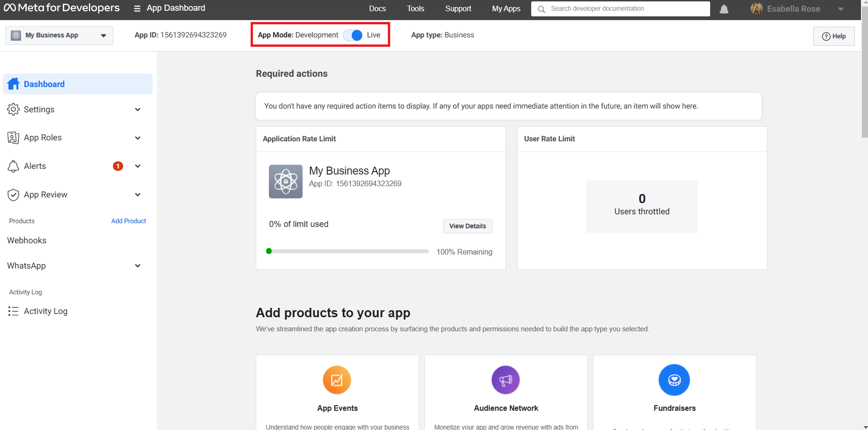Click the Users throttled count box
868x430 pixels.
tap(642, 206)
